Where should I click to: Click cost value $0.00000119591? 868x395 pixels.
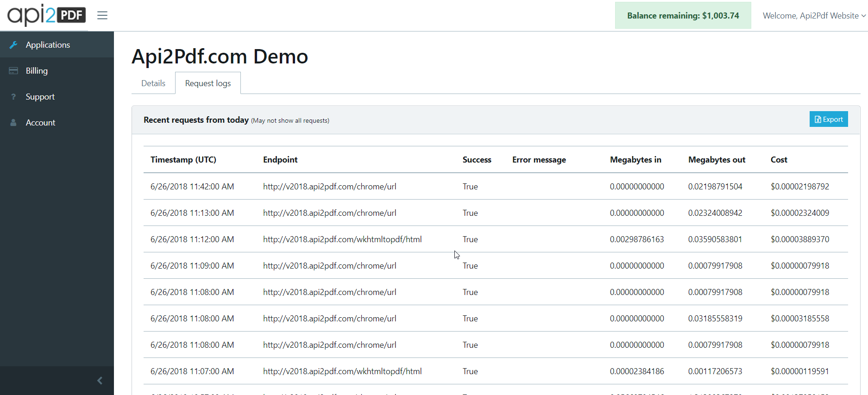click(800, 371)
